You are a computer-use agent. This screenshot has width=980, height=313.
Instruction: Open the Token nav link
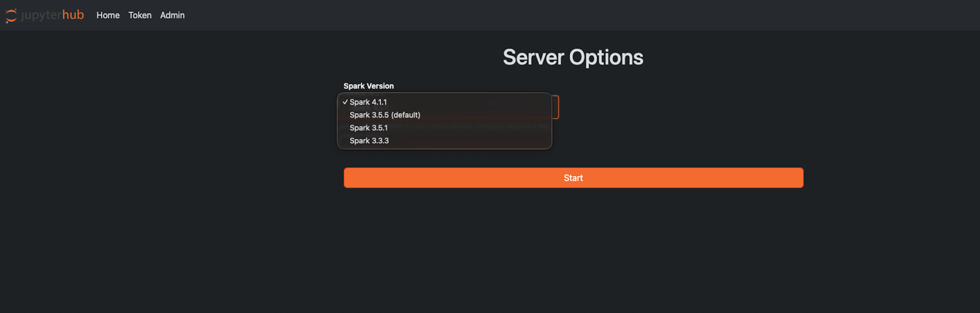140,15
